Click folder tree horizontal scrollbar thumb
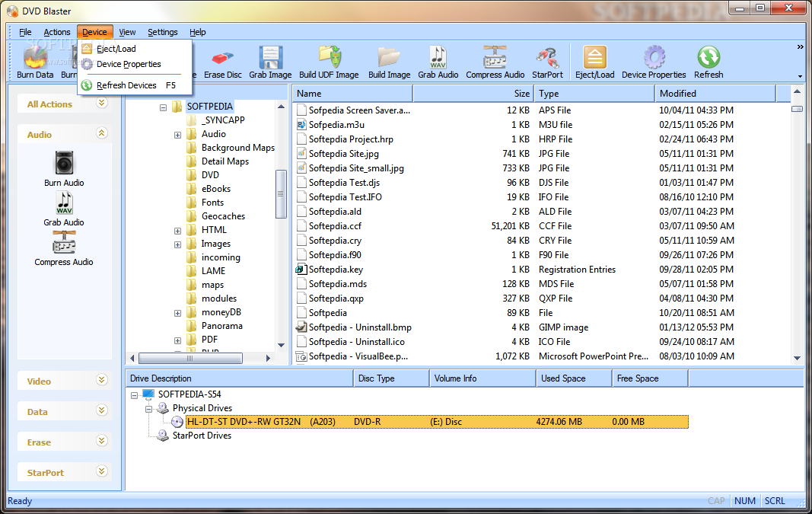Screen dimensions: 812x514 pos(190,358)
